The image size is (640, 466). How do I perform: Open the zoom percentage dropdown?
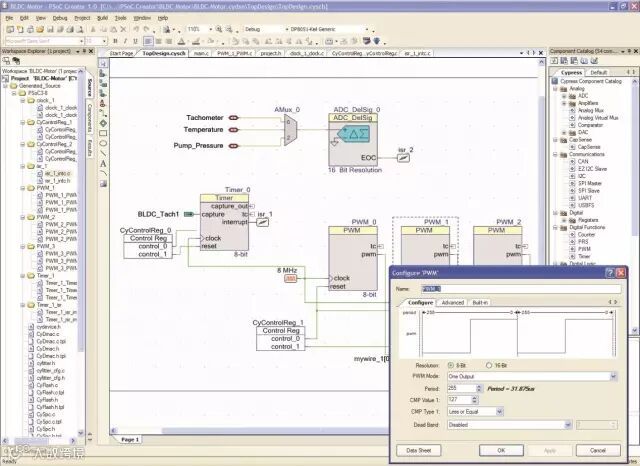pyautogui.click(x=211, y=29)
